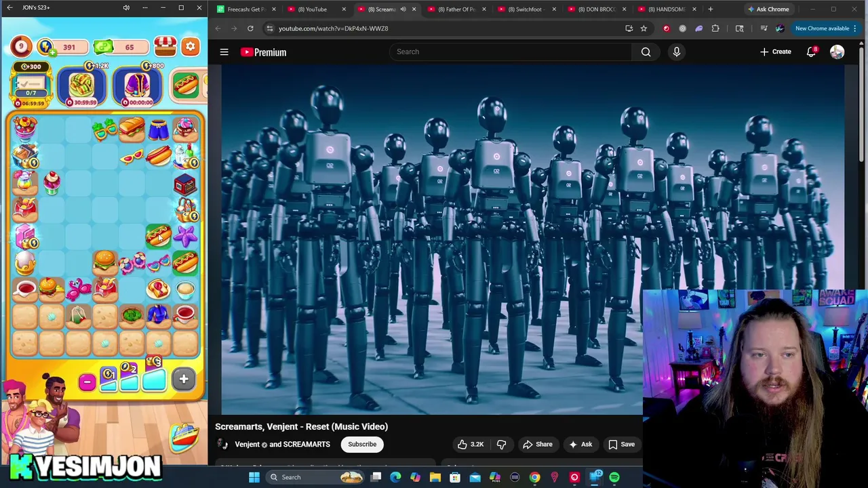Open Spotify from the taskbar
The height and width of the screenshot is (488, 868).
(x=614, y=477)
